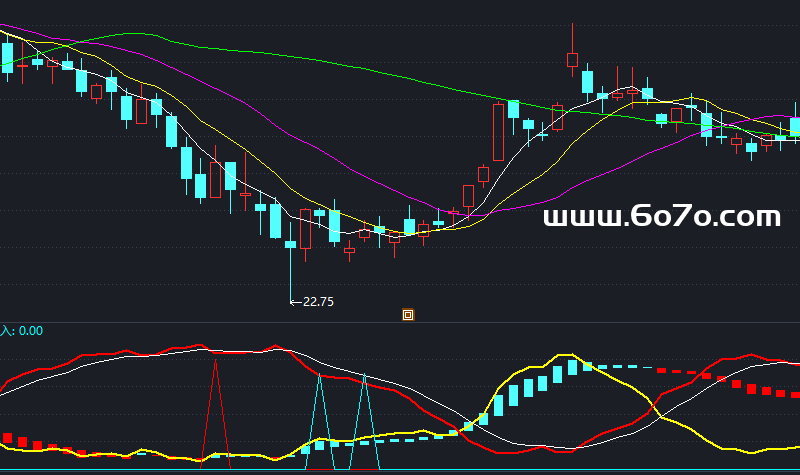Click the small orange square marker icon

point(408,315)
